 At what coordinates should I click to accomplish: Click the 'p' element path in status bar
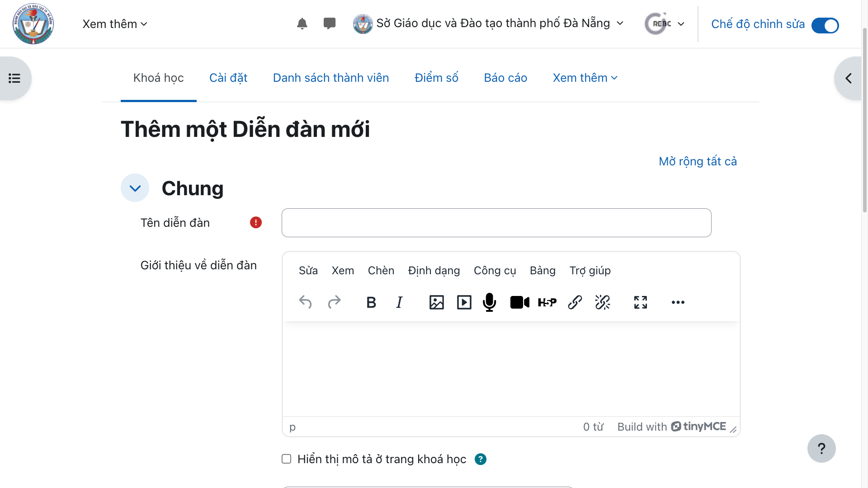(x=292, y=427)
